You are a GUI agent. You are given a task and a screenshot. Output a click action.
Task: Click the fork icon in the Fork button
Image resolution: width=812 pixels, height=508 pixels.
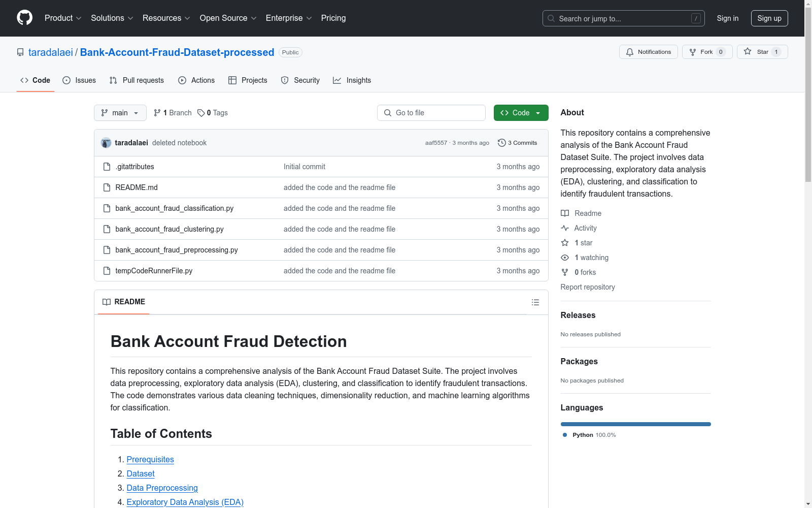pyautogui.click(x=693, y=52)
